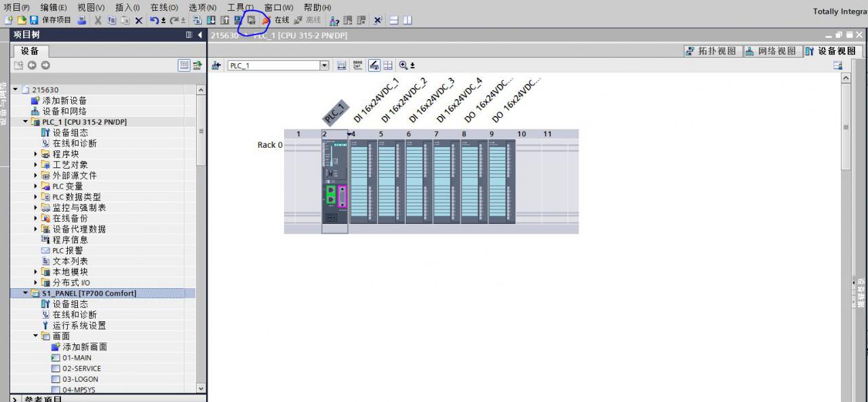
Task: Split the editor space vertically
Action: [407, 20]
